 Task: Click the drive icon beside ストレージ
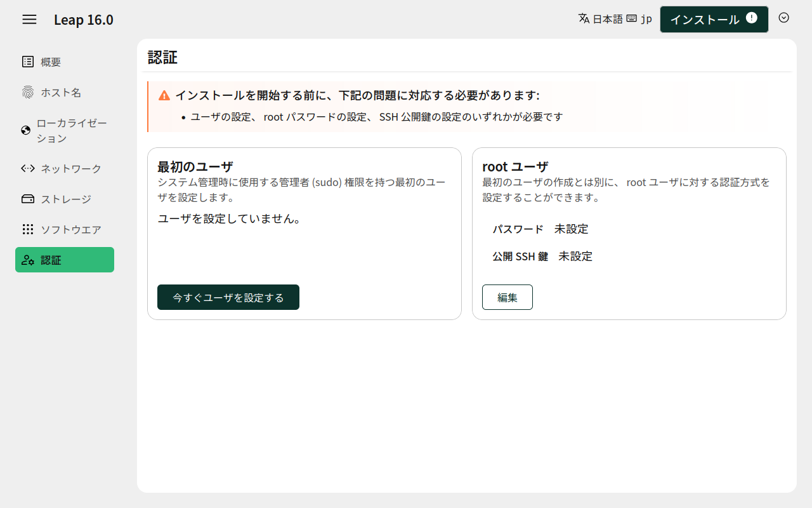[28, 199]
